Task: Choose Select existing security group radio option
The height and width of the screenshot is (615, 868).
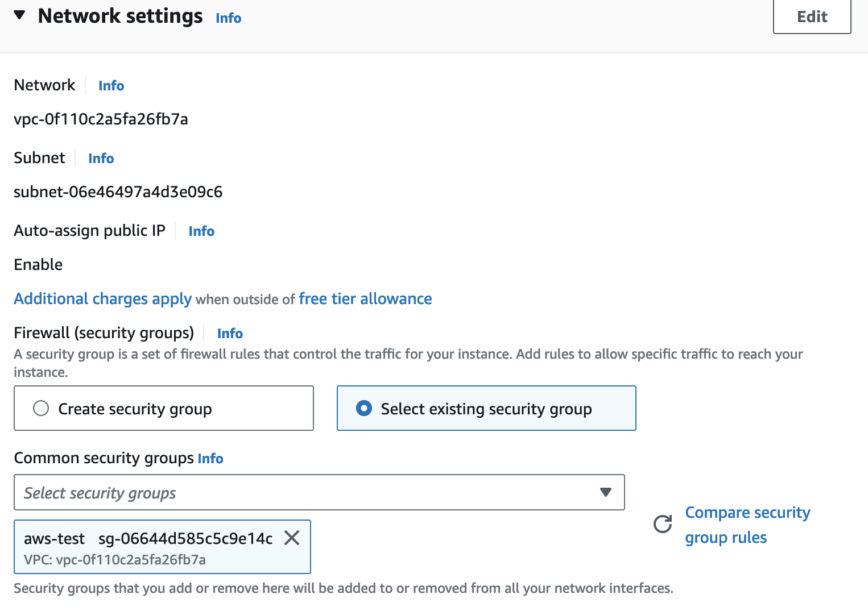Action: tap(364, 409)
